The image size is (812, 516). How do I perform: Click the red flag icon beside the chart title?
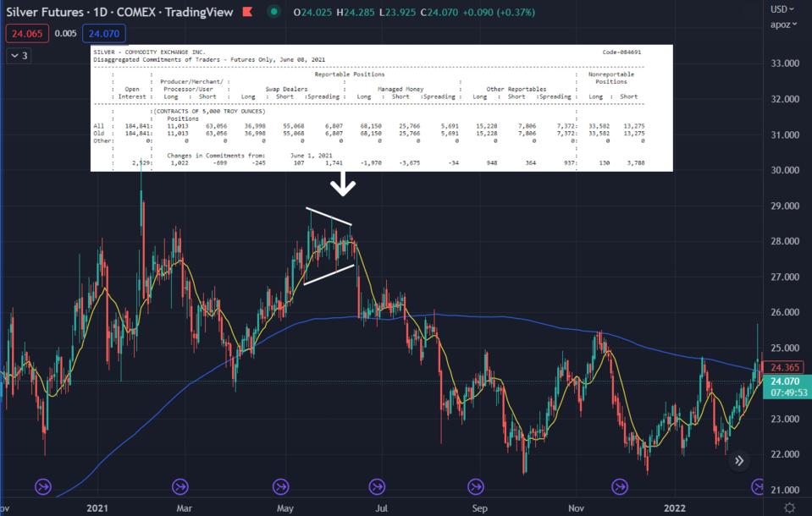pos(247,11)
